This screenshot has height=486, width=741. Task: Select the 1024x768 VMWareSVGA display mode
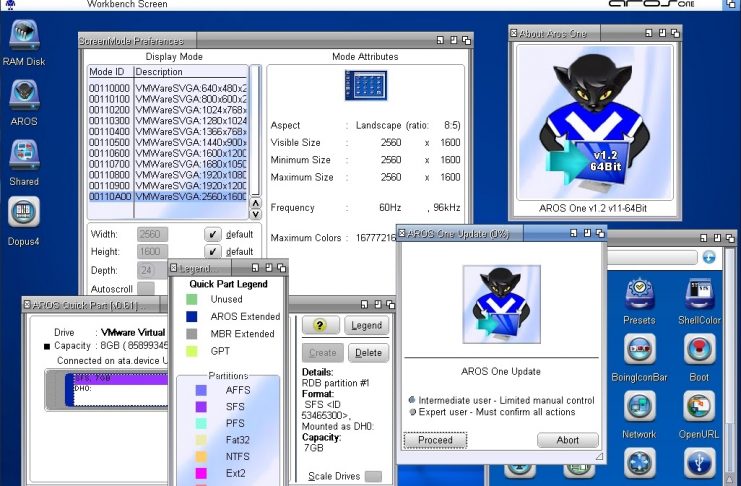pos(166,109)
